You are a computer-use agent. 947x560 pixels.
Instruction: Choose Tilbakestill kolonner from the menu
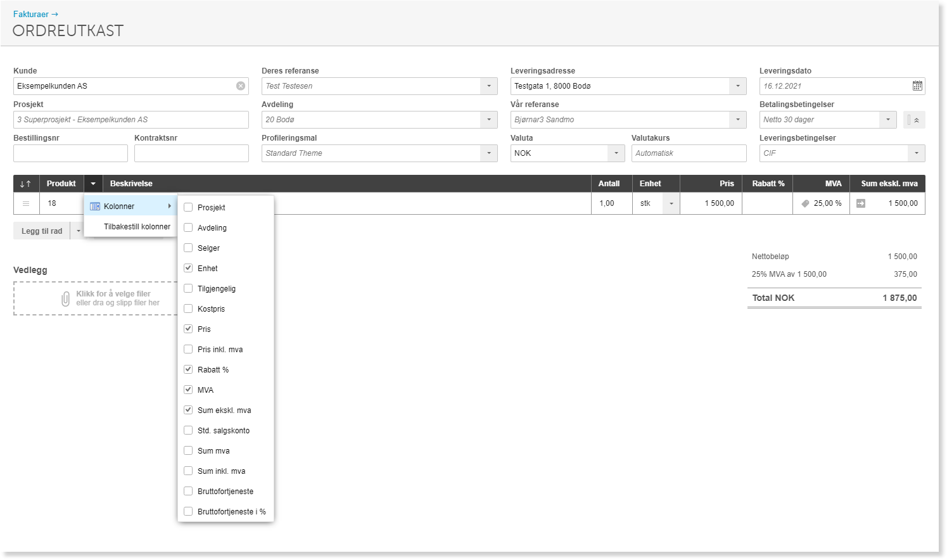point(137,227)
